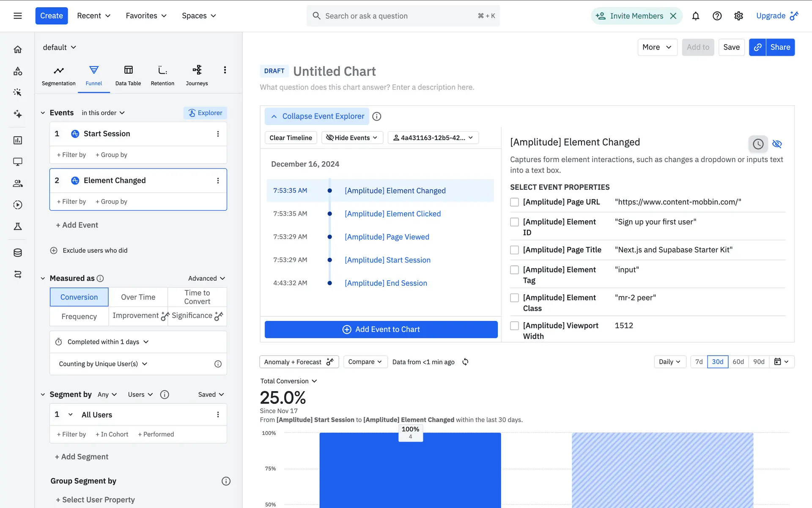Click Add Event to Chart button

coord(381,329)
